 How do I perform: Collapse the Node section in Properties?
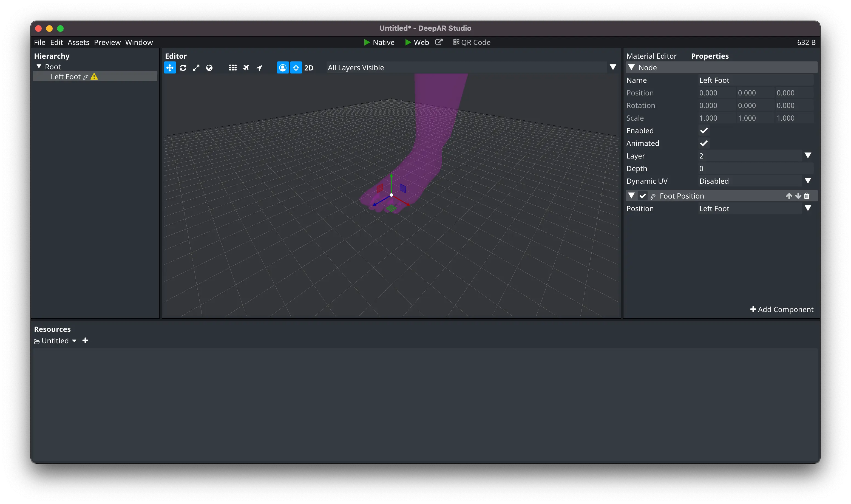pyautogui.click(x=631, y=67)
